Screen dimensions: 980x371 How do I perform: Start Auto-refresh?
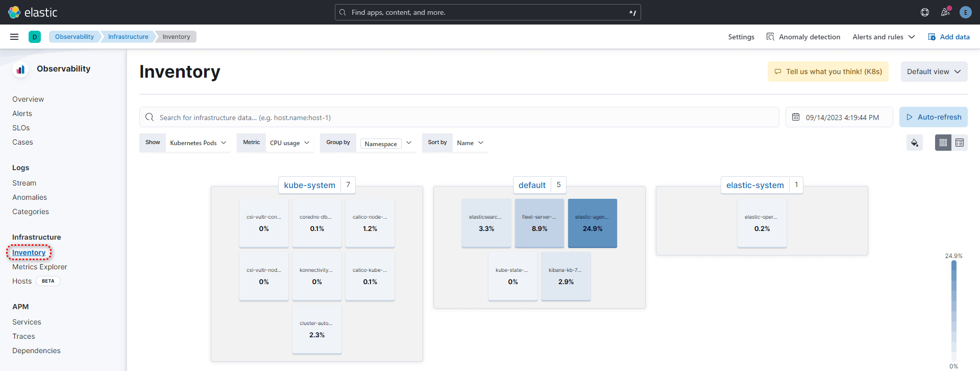coord(934,117)
